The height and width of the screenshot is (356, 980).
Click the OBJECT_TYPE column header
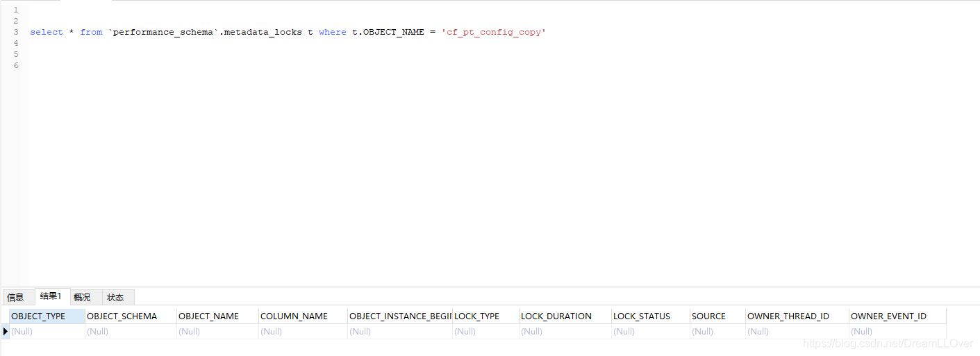coord(47,316)
